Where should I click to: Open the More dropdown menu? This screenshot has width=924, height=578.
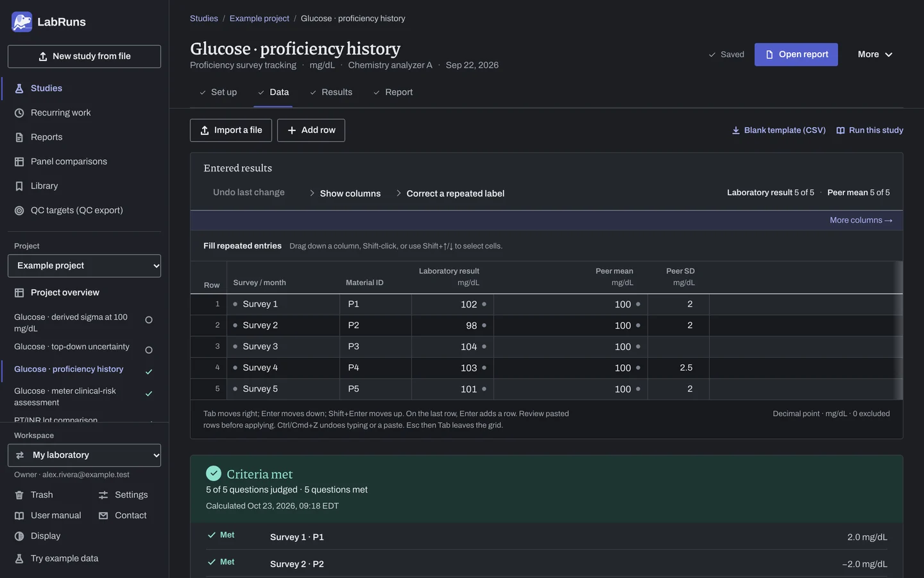pyautogui.click(x=875, y=55)
